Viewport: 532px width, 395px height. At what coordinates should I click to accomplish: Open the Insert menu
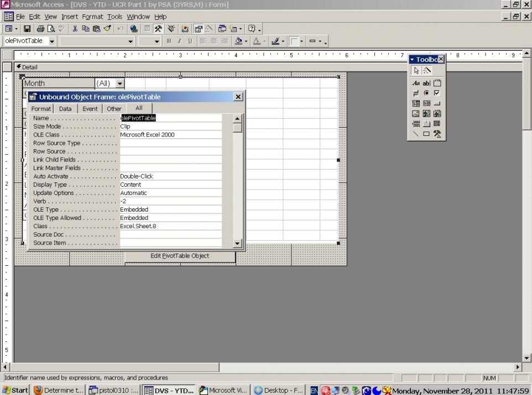[x=70, y=17]
